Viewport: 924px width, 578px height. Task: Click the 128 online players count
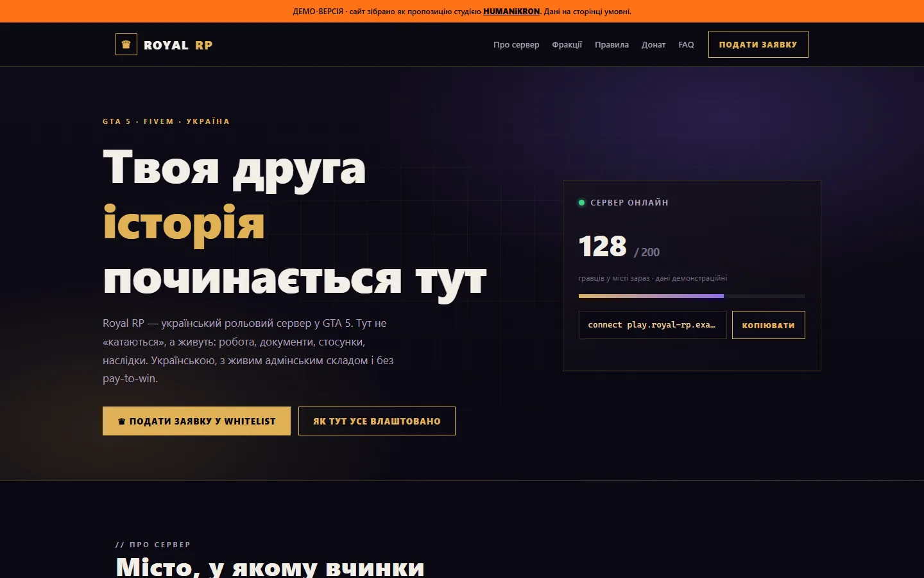tap(603, 246)
